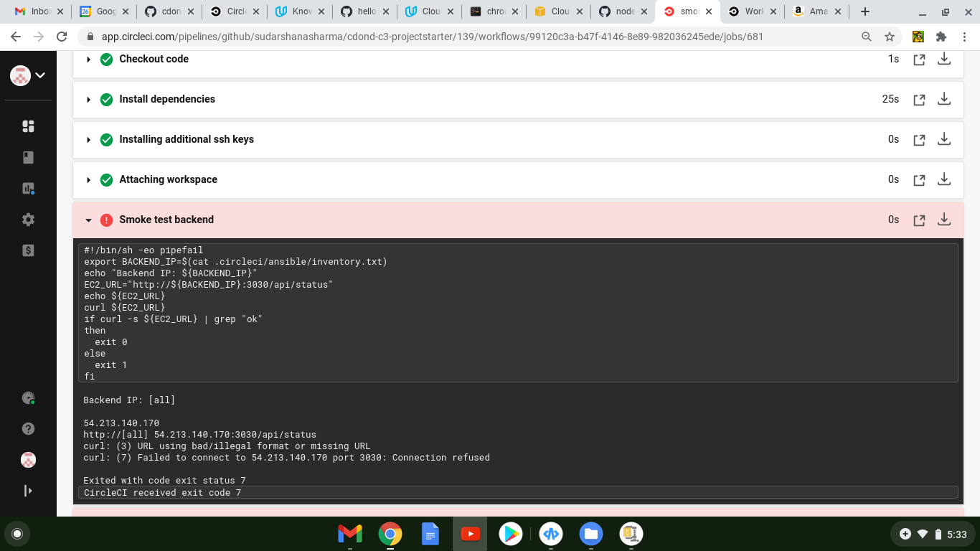Reload the current page
980x551 pixels.
click(62, 37)
